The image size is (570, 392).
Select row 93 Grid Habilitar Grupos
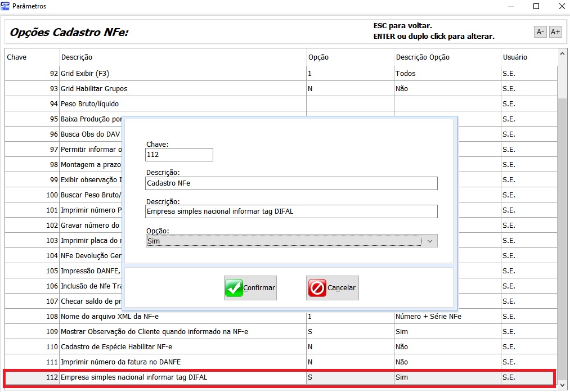tap(169, 89)
